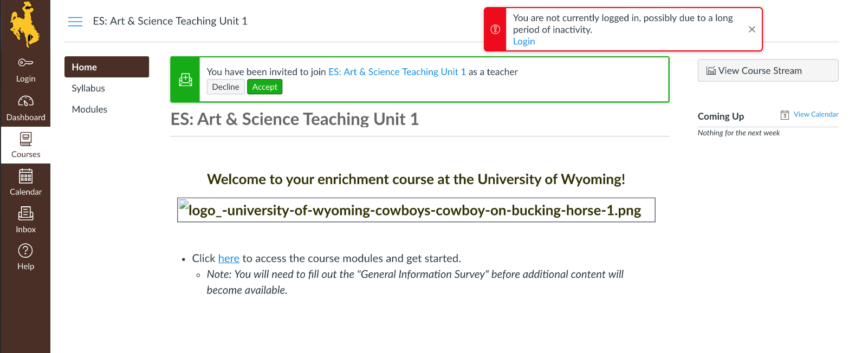
Task: Click the red alert warning icon
Action: click(495, 29)
